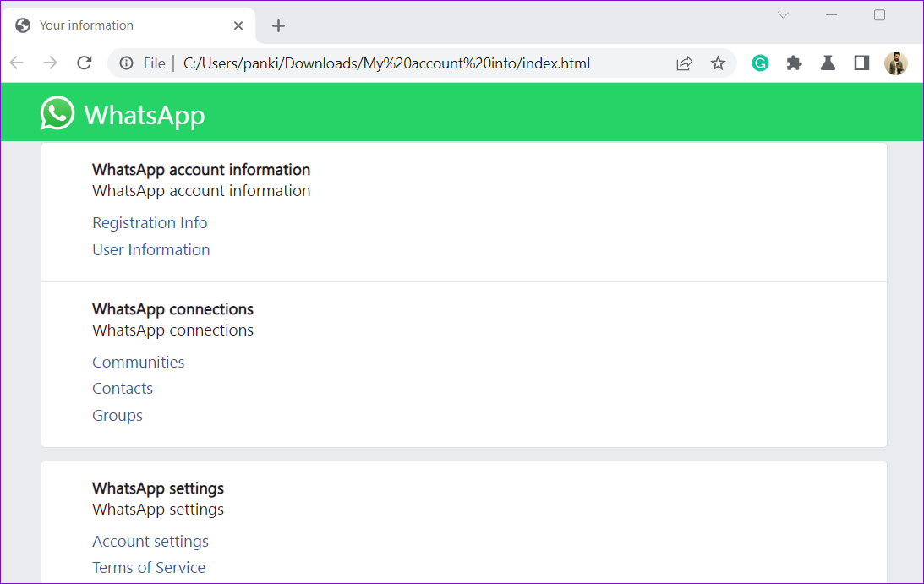Reload the page with refresh icon
This screenshot has height=584, width=924.
click(85, 63)
